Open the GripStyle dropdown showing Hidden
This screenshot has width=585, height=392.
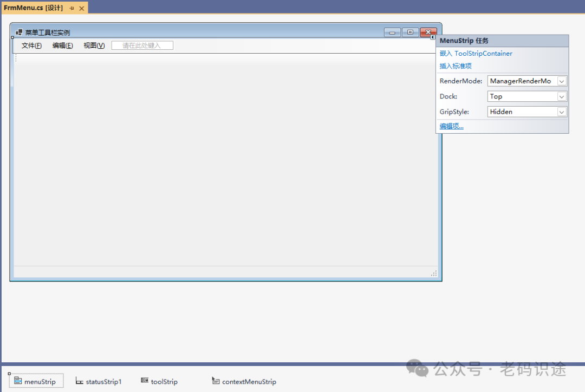pyautogui.click(x=562, y=112)
